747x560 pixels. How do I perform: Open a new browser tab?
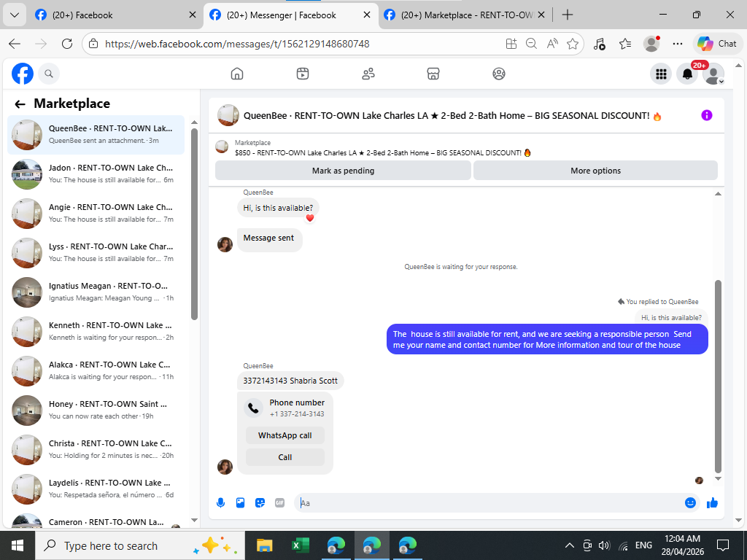567,15
